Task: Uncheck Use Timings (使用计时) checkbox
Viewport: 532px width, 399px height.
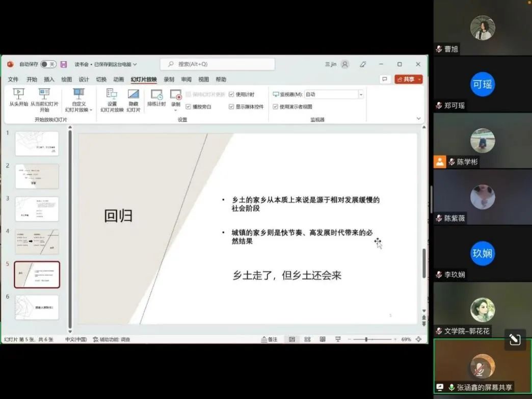Action: pos(231,94)
